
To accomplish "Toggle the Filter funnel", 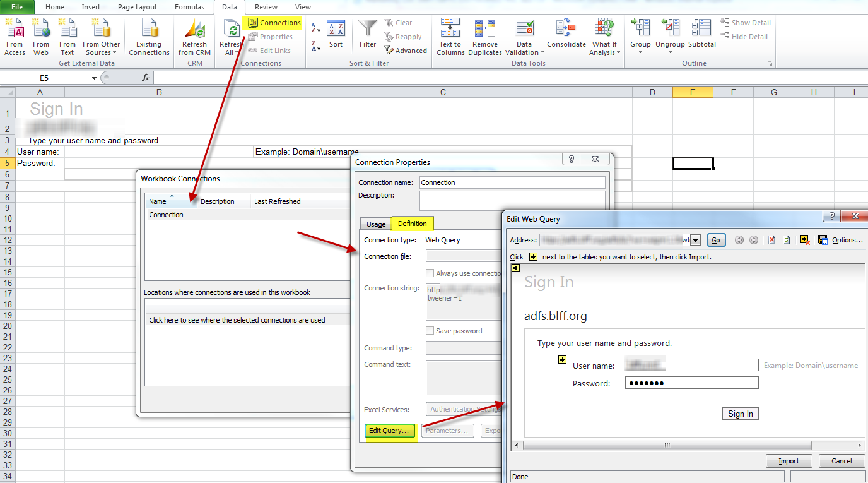I will pos(368,35).
